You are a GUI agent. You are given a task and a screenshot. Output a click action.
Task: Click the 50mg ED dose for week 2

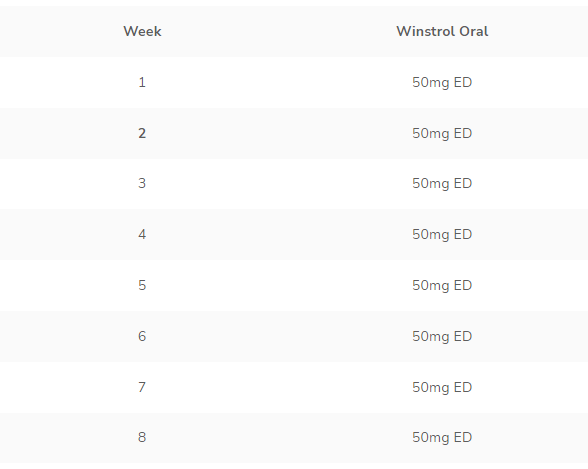[442, 133]
